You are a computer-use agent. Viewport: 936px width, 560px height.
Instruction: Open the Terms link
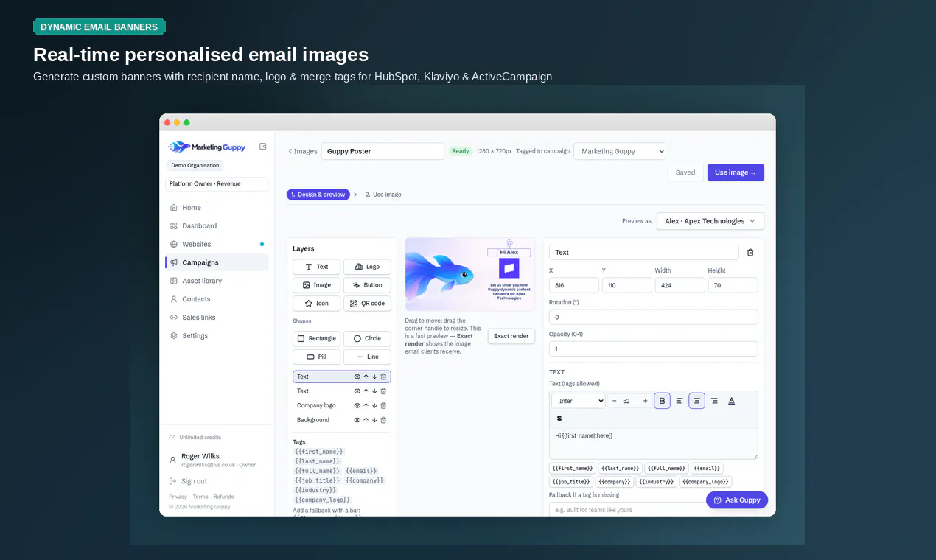pos(200,497)
